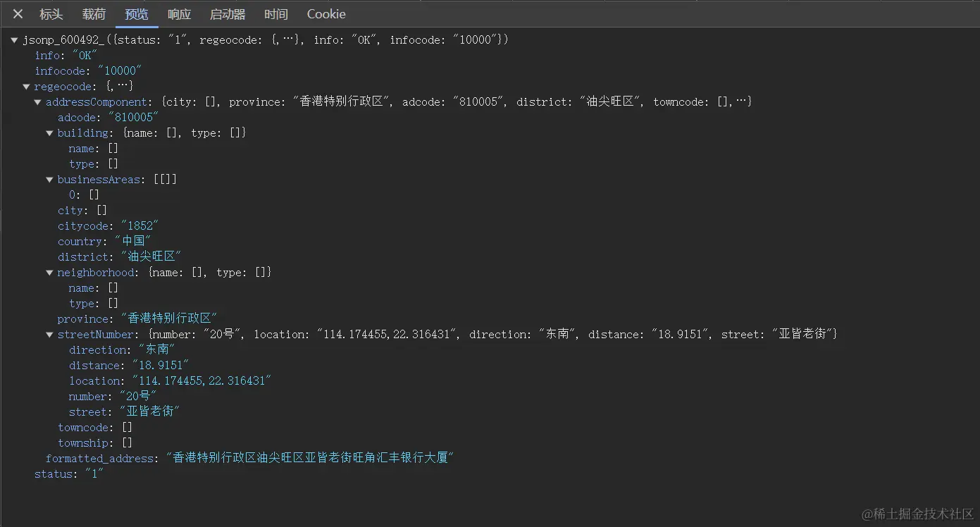Collapse the jsonp_600492_ root node
The image size is (980, 527).
click(x=14, y=40)
